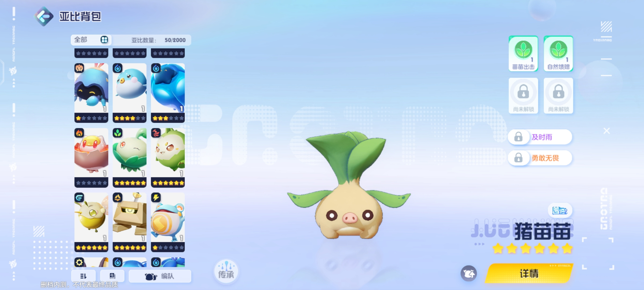Click the 普通 rarity tag above 猪苗苗
The image size is (644, 290).
coord(560,211)
